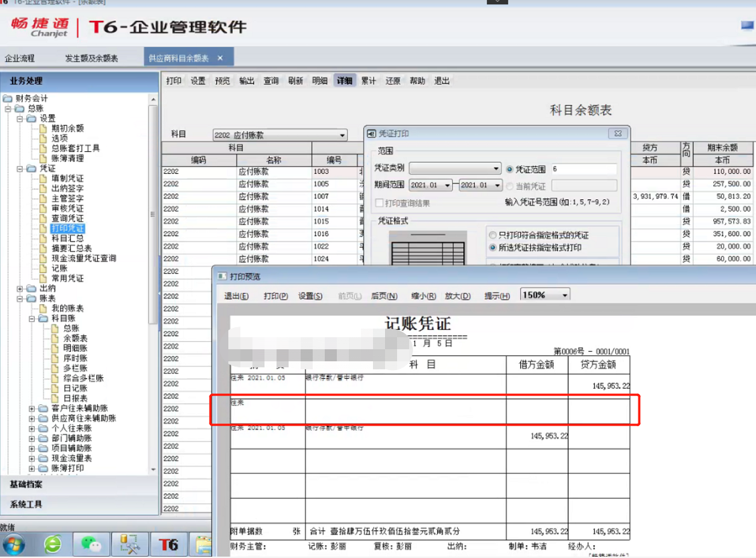Launch the green browser taskbar icon
Screen dimensions: 756x558
(x=53, y=545)
